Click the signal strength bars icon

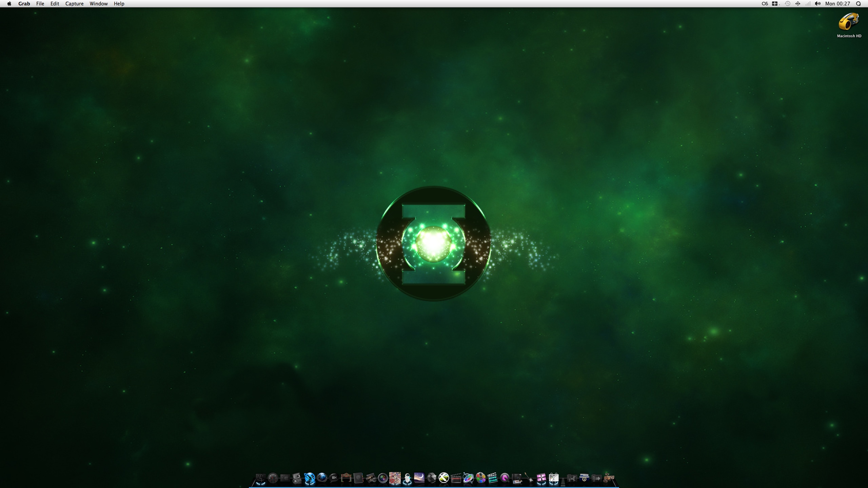coord(808,4)
